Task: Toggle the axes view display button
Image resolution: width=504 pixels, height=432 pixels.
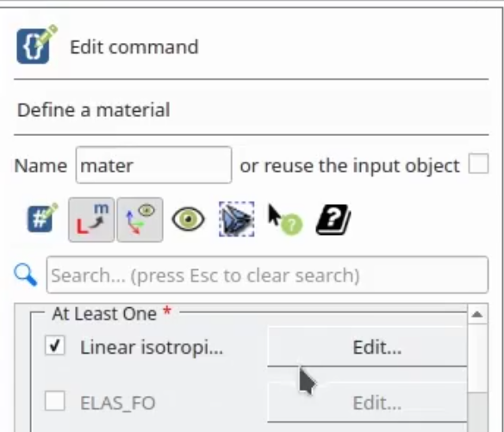Action: [x=140, y=219]
